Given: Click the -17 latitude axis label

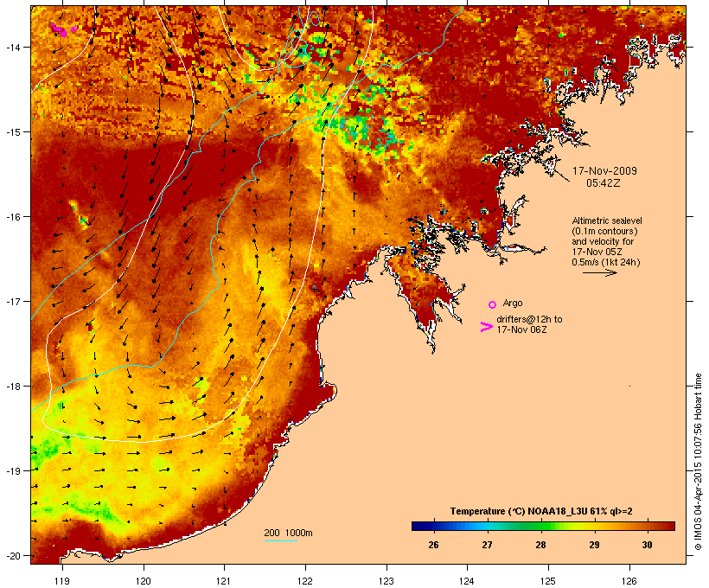Looking at the screenshot, I should pos(12,301).
